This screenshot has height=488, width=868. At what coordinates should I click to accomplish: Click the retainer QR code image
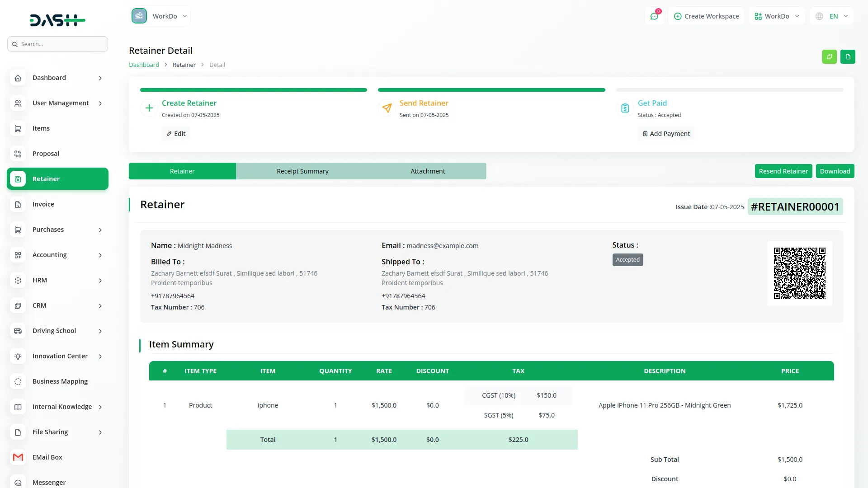click(799, 273)
